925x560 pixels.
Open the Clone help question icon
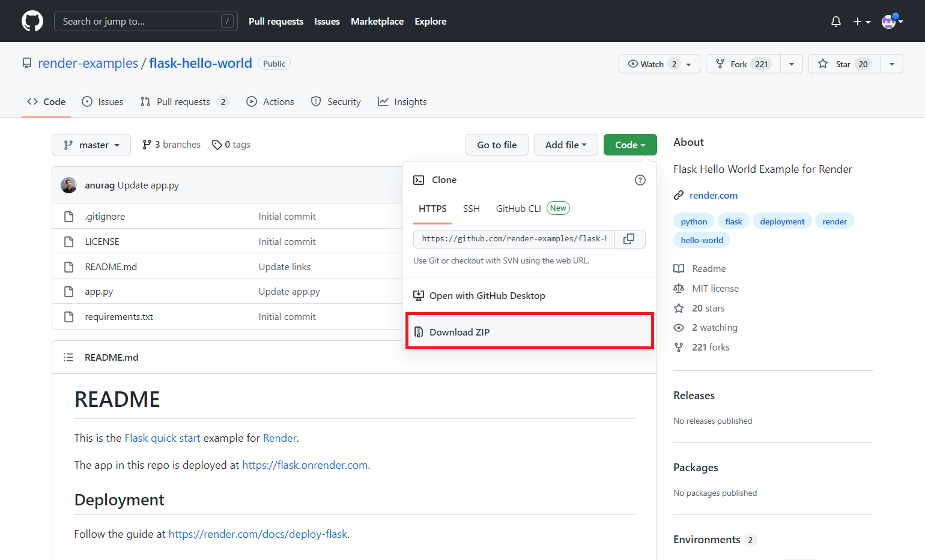[640, 180]
